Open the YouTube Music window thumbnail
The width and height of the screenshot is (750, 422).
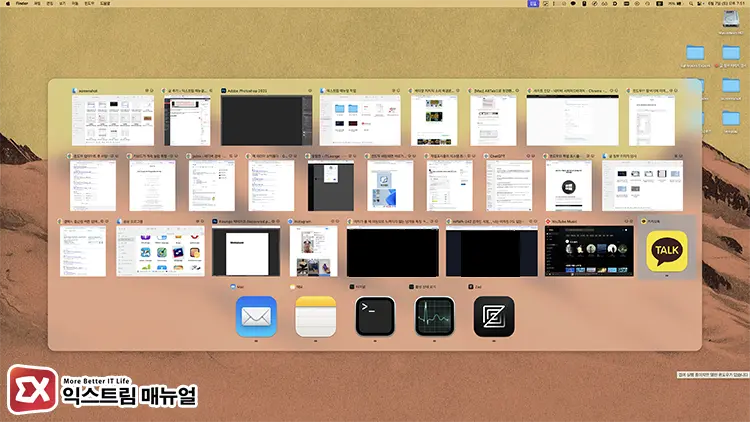589,251
